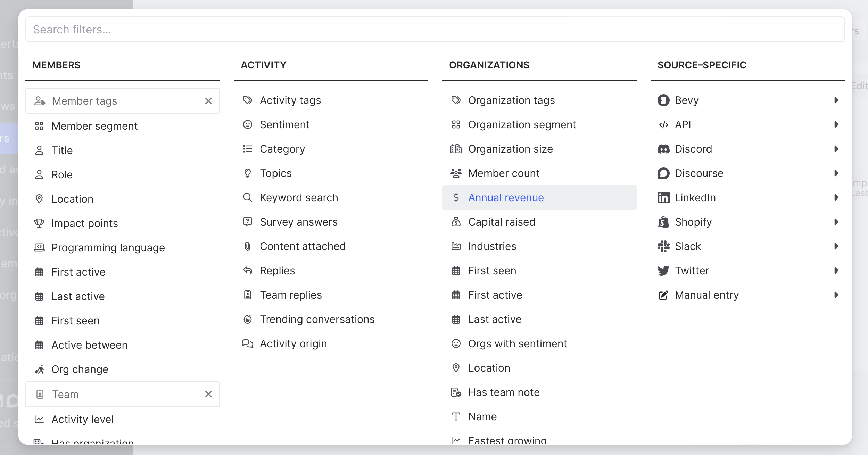Click the Impact points trophy icon

pos(39,223)
